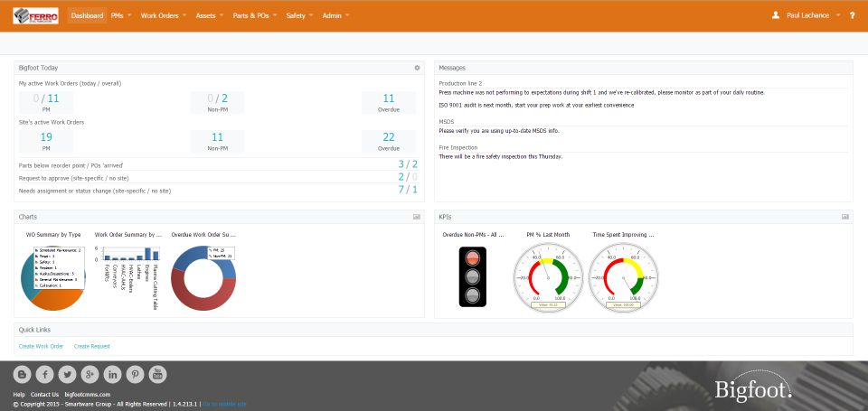Click the KPIs panel chart icon
The image size is (868, 411).
pyautogui.click(x=845, y=217)
